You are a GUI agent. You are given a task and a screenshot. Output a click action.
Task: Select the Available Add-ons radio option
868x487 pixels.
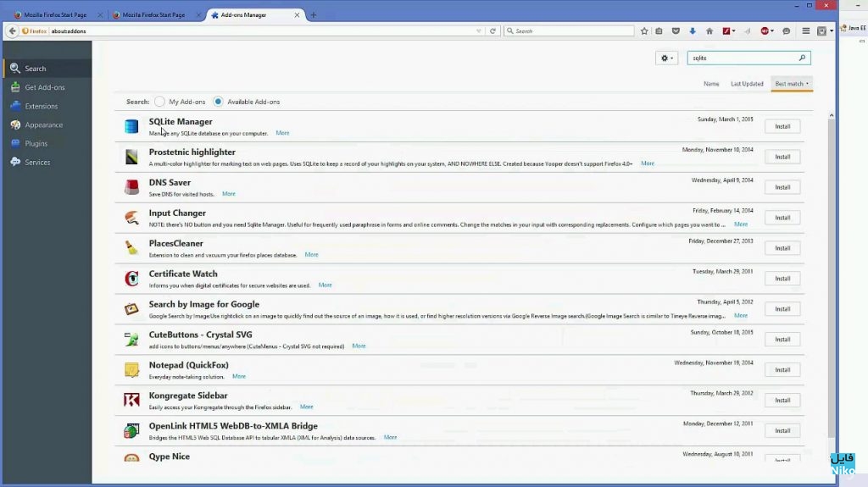[218, 102]
